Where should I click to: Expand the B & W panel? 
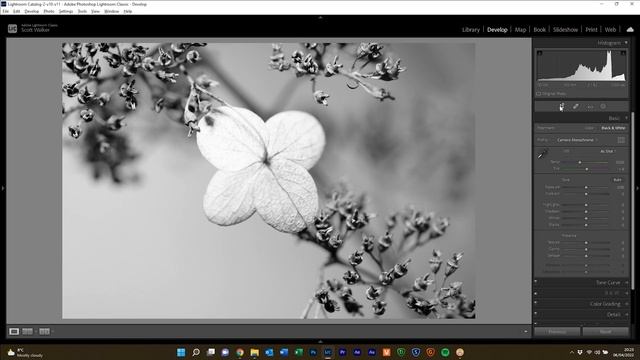[627, 293]
